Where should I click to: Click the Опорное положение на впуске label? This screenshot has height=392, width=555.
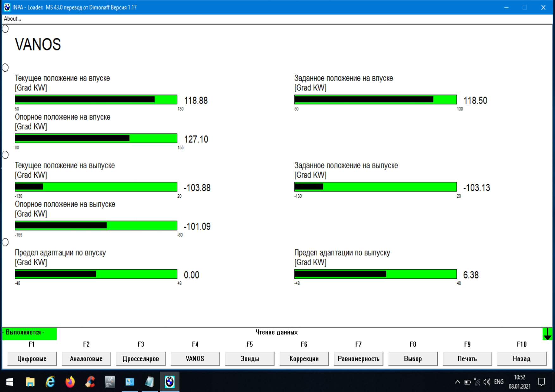63,117
